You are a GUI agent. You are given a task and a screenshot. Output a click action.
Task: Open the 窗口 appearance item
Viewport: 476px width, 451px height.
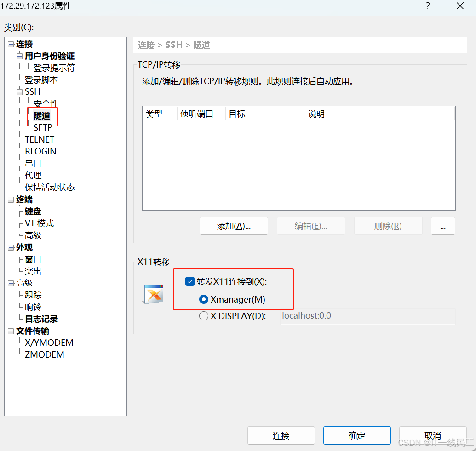point(33,259)
